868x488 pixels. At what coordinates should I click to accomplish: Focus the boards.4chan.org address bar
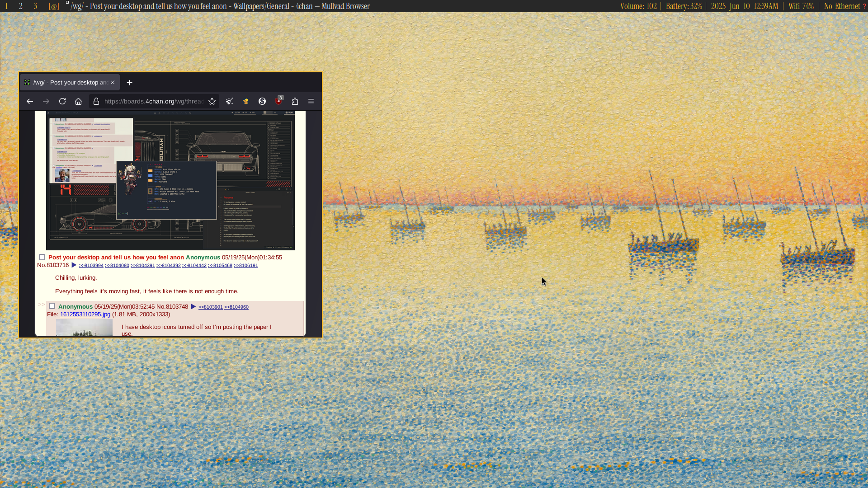(154, 101)
